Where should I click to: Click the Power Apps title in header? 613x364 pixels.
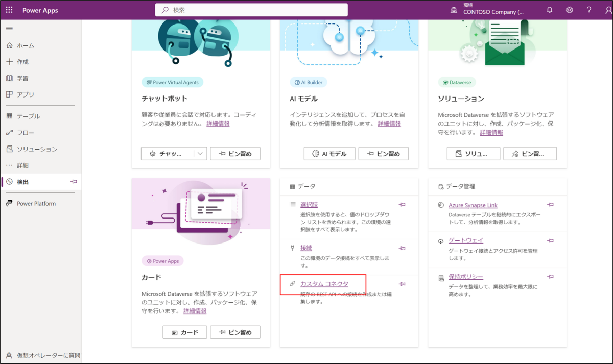point(40,10)
